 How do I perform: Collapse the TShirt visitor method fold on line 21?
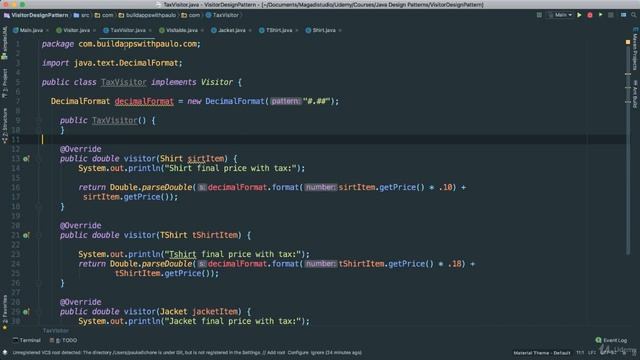pyautogui.click(x=39, y=235)
